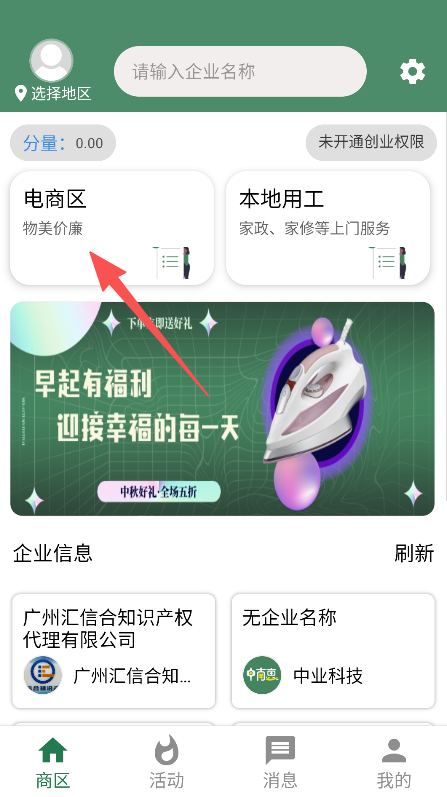Click the 请输入企业名称 search field

click(240, 72)
